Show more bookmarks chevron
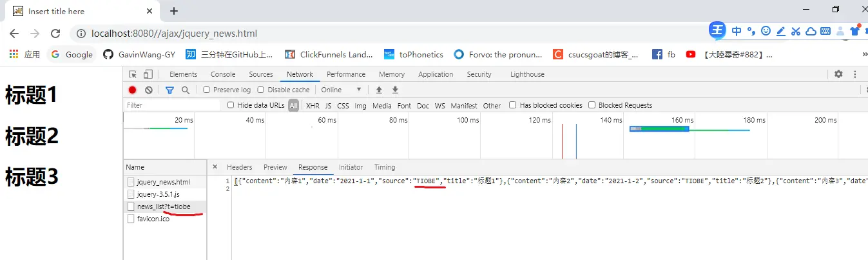This screenshot has height=260, width=868. pyautogui.click(x=863, y=55)
